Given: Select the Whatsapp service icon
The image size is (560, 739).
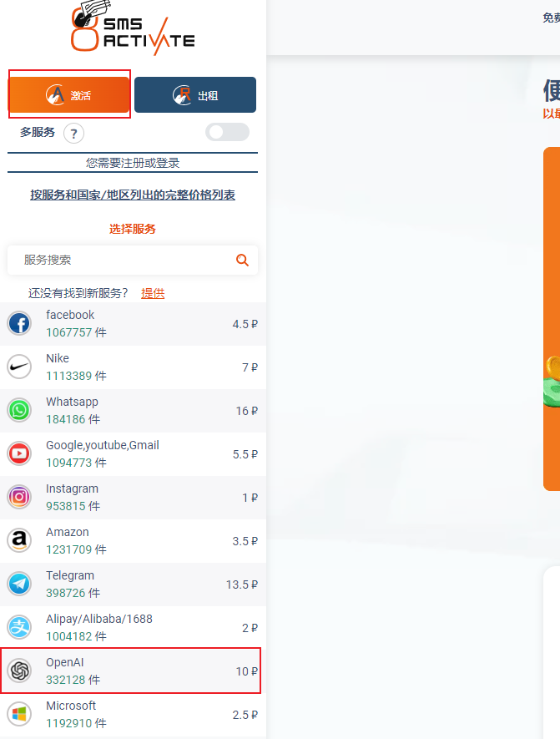Looking at the screenshot, I should coord(19,411).
